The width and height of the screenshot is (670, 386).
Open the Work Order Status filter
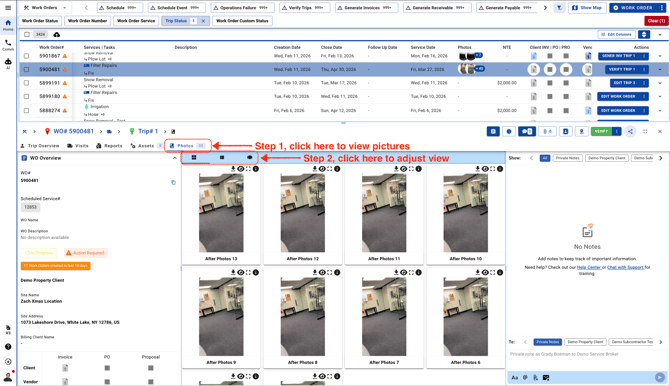tap(40, 21)
